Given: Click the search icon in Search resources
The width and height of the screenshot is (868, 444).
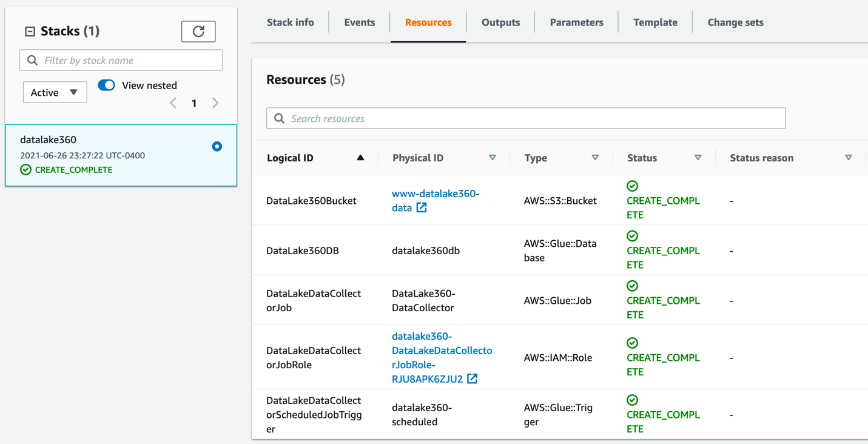Looking at the screenshot, I should click(x=279, y=118).
